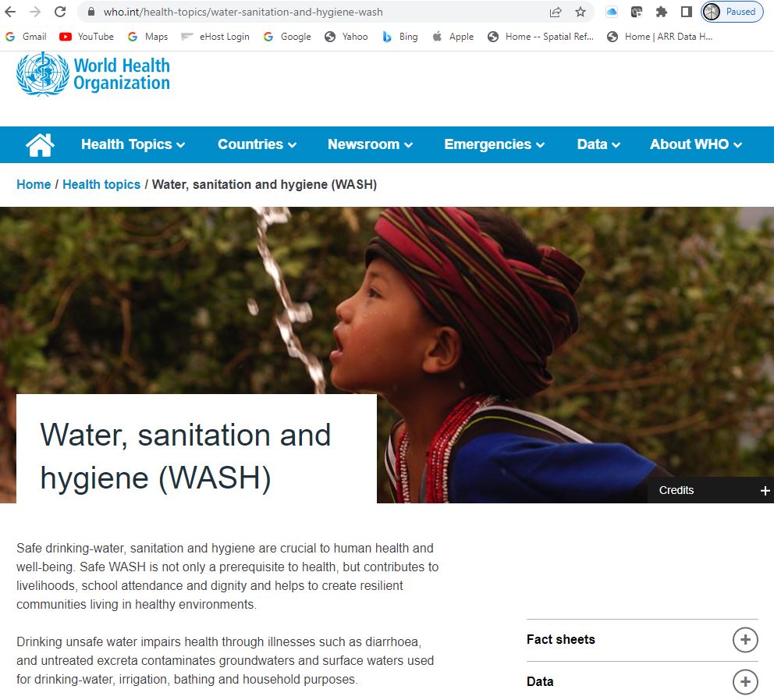774x700 pixels.
Task: Click the address bar URL field
Action: point(316,12)
